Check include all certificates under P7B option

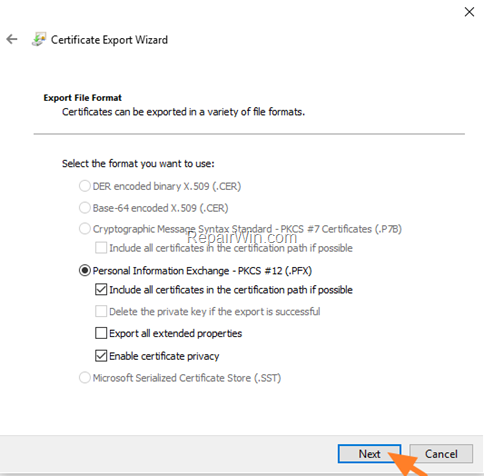coord(101,248)
